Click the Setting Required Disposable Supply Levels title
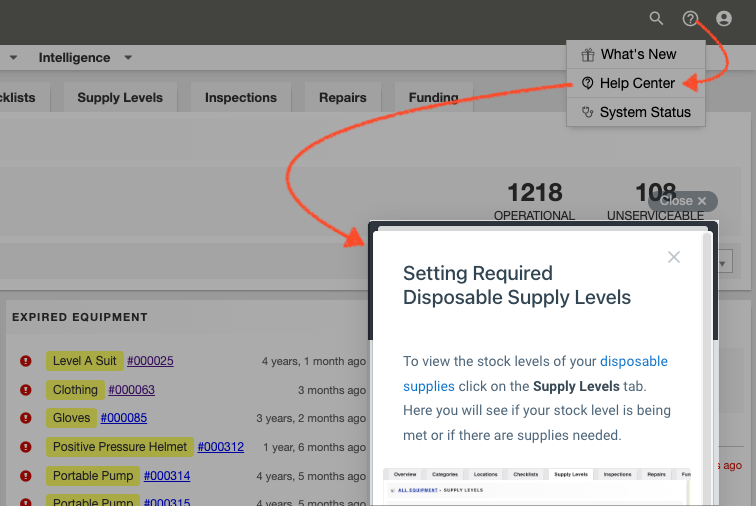Screen dimensions: 756x506 (x=517, y=285)
